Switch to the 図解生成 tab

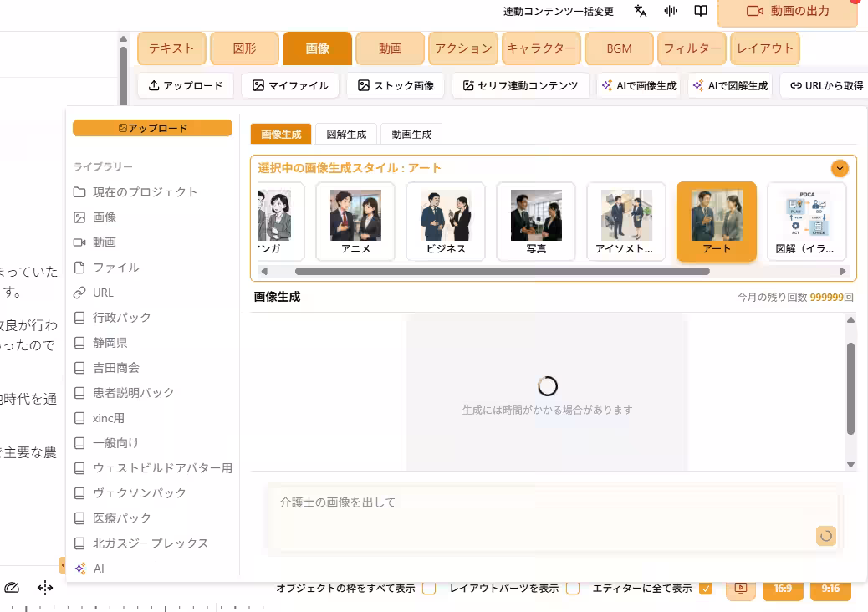[347, 133]
